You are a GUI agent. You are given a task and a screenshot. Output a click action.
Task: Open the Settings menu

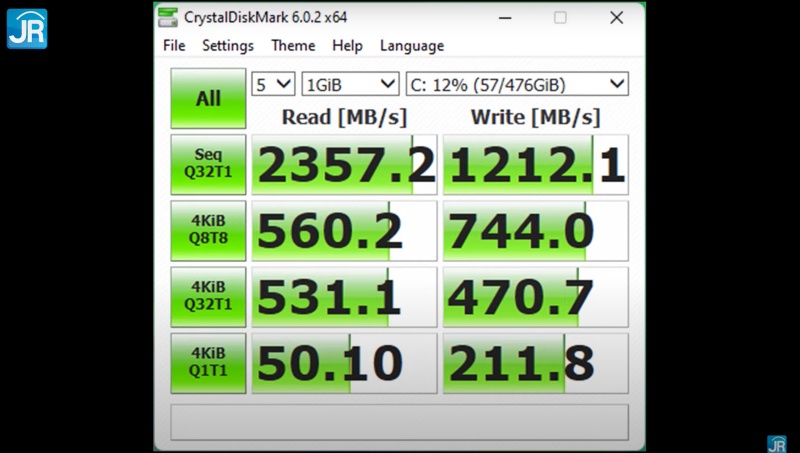tap(228, 46)
